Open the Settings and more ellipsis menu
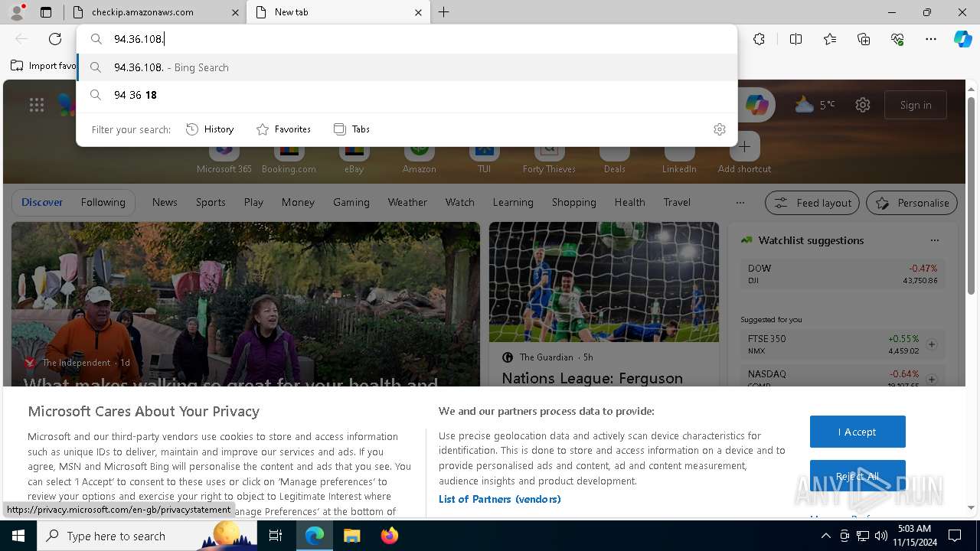 [x=931, y=39]
